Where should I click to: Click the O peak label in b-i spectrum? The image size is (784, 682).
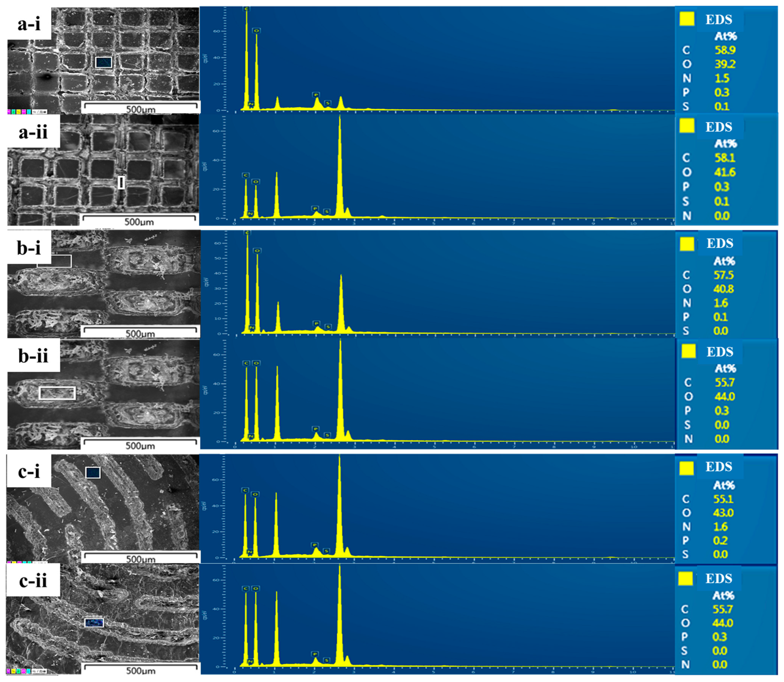pos(257,250)
